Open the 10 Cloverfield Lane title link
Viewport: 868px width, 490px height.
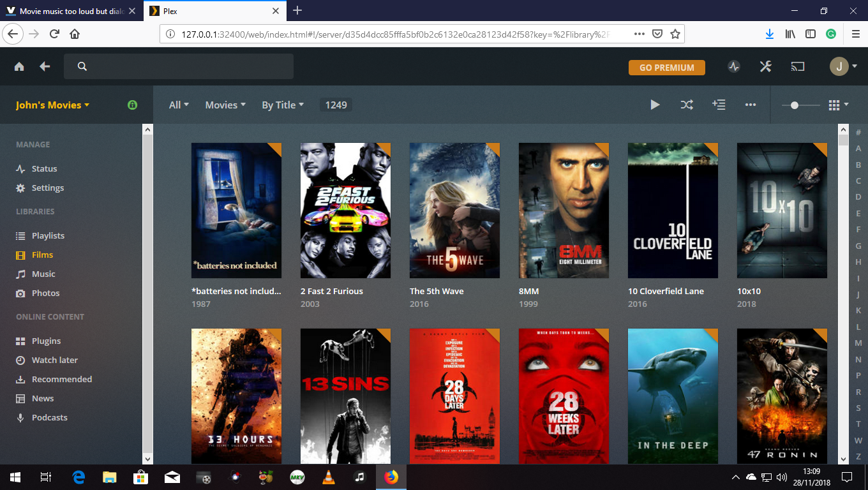point(666,291)
